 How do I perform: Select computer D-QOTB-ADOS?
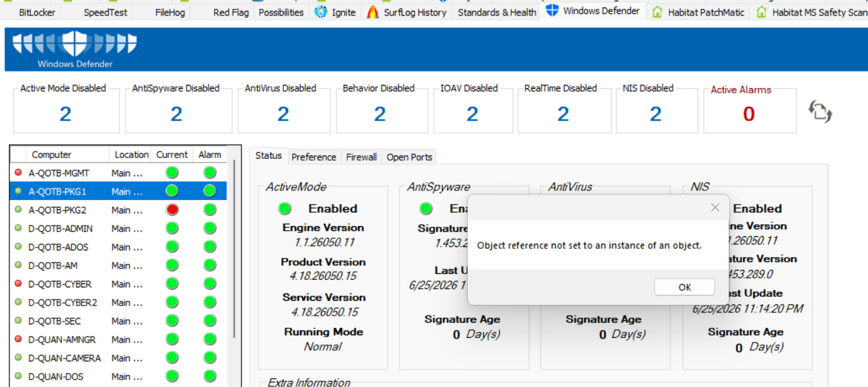118,247
